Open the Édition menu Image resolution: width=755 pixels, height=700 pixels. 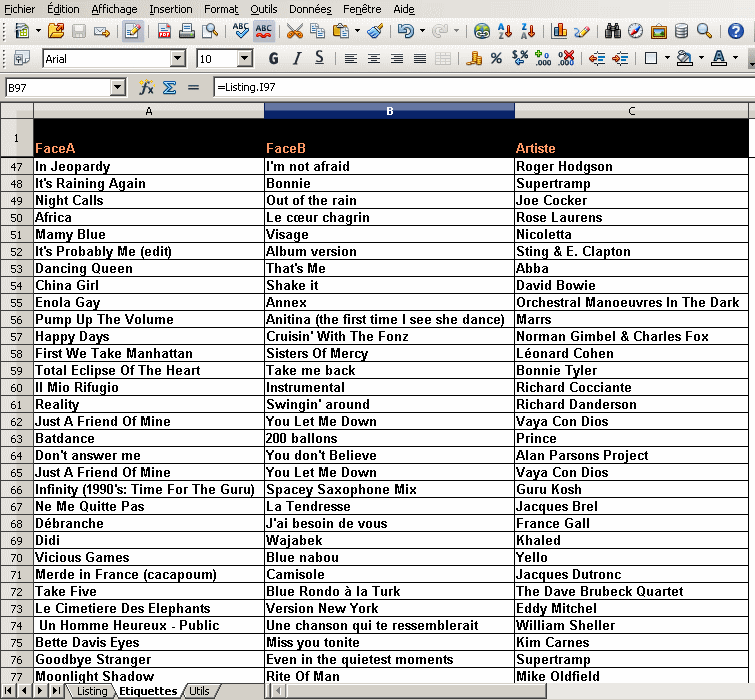[x=63, y=9]
